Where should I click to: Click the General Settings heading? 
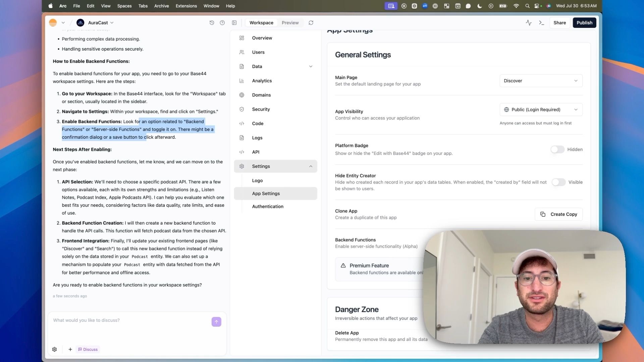click(x=363, y=55)
